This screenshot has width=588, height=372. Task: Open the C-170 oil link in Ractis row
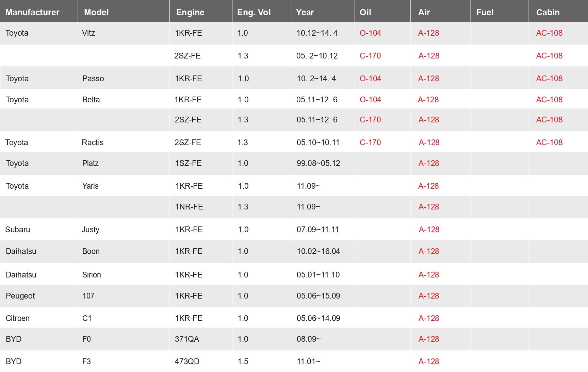[370, 142]
